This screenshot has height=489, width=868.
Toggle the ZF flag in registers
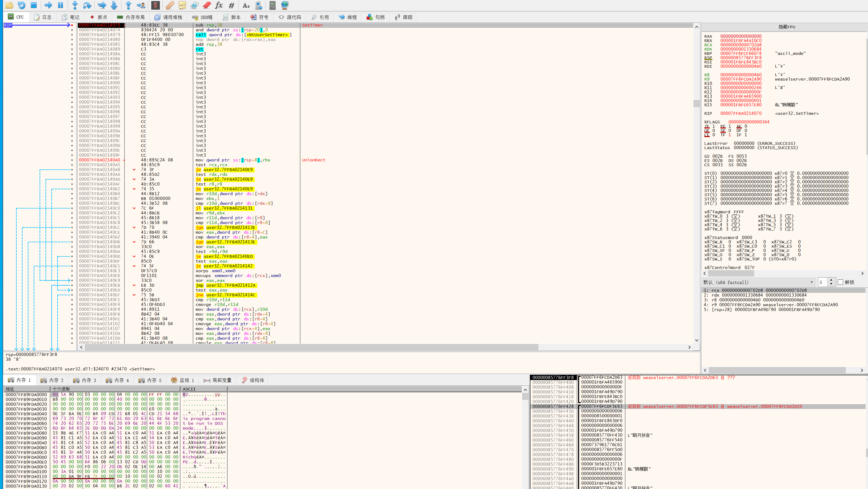707,126
